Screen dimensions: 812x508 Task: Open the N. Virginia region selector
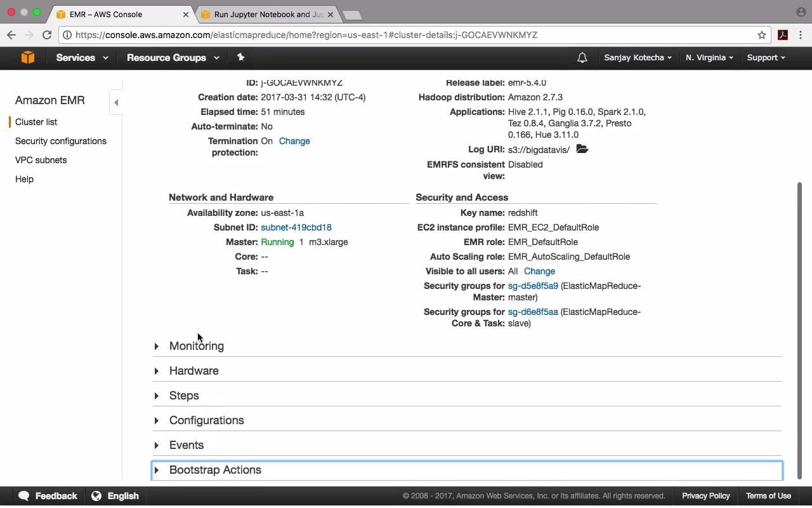coord(709,58)
